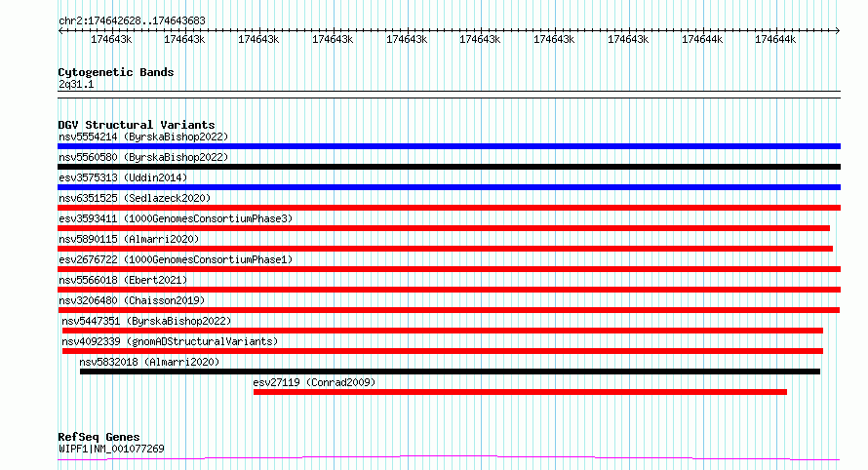Click the red bar under esv3593411

coord(444,228)
